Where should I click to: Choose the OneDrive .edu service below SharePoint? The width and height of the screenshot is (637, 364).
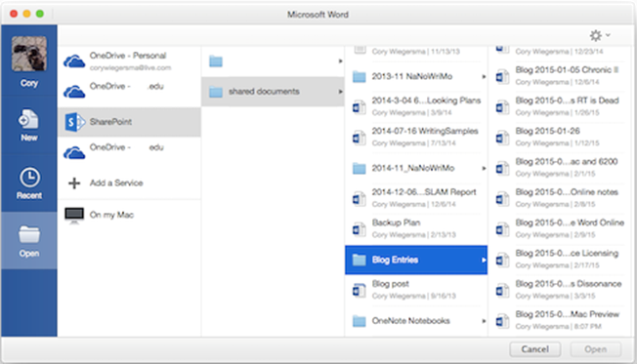pyautogui.click(x=130, y=152)
